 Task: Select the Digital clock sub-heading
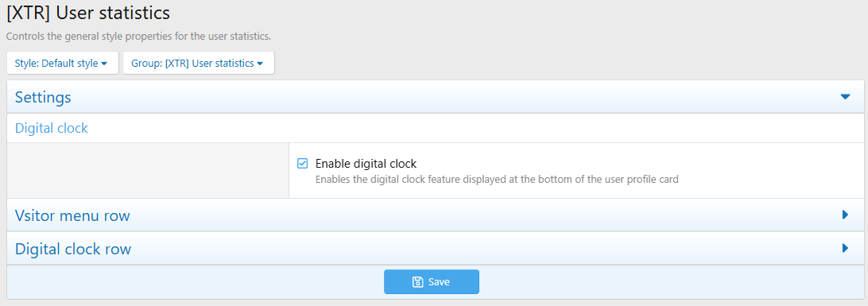(52, 128)
